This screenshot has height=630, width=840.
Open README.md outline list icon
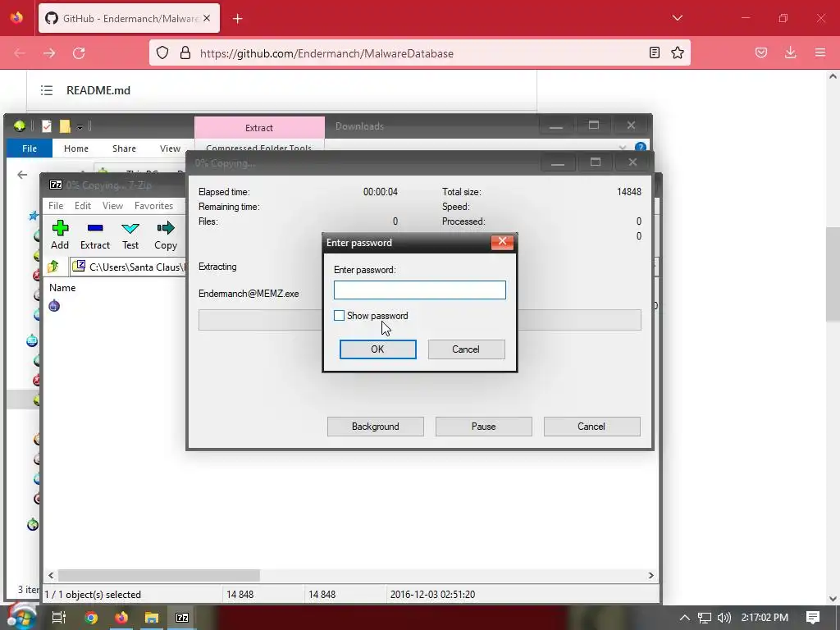tap(47, 90)
